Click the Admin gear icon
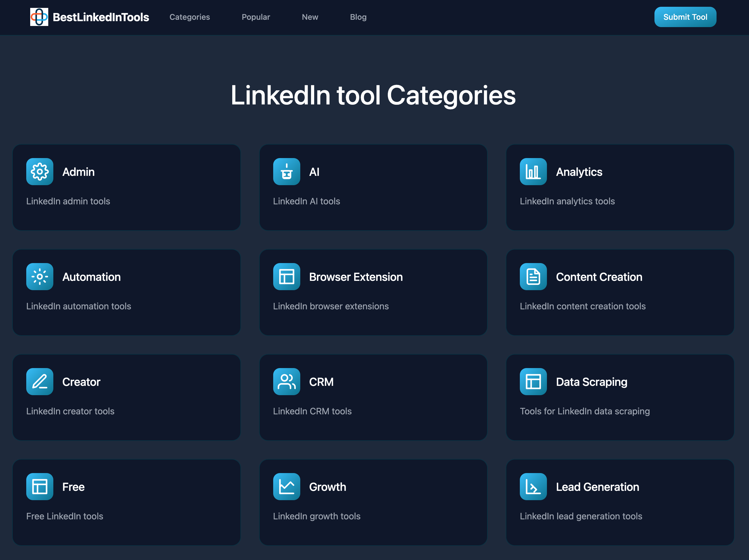This screenshot has width=749, height=560. coord(40,172)
